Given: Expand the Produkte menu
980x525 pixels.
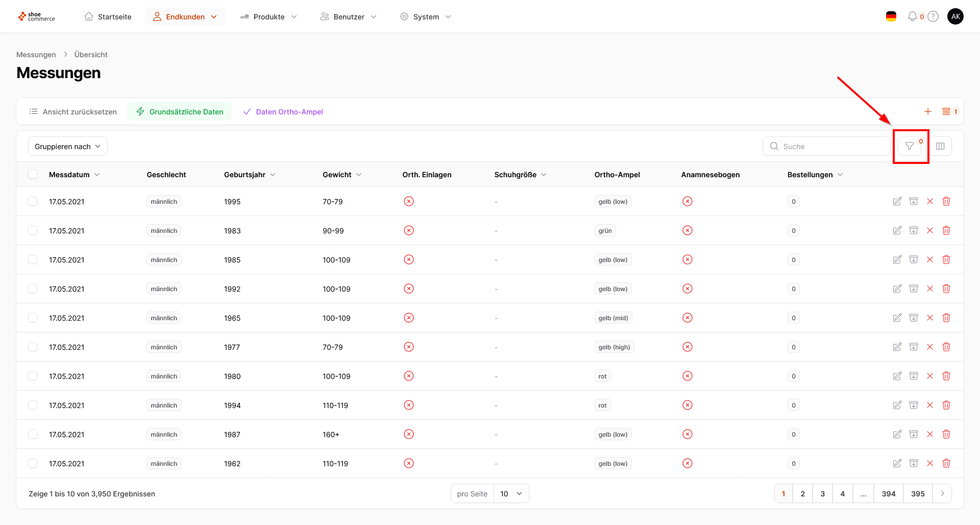Looking at the screenshot, I should click(268, 17).
